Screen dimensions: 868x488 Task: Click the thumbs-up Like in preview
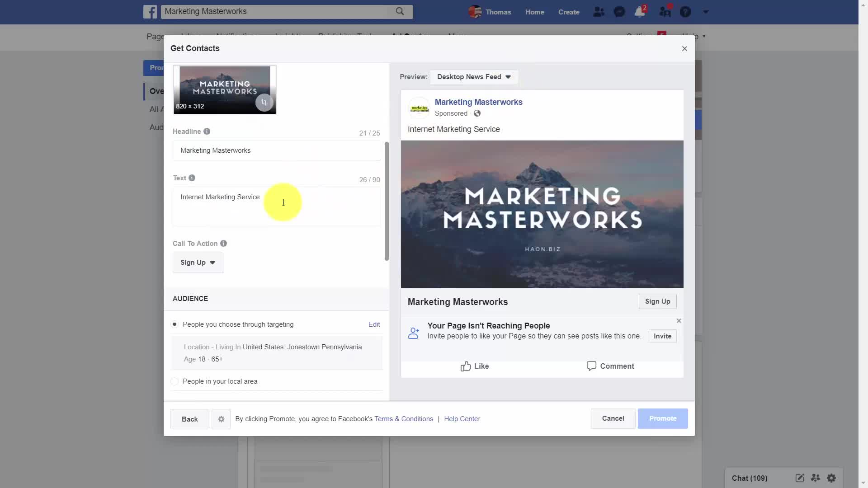click(x=474, y=366)
